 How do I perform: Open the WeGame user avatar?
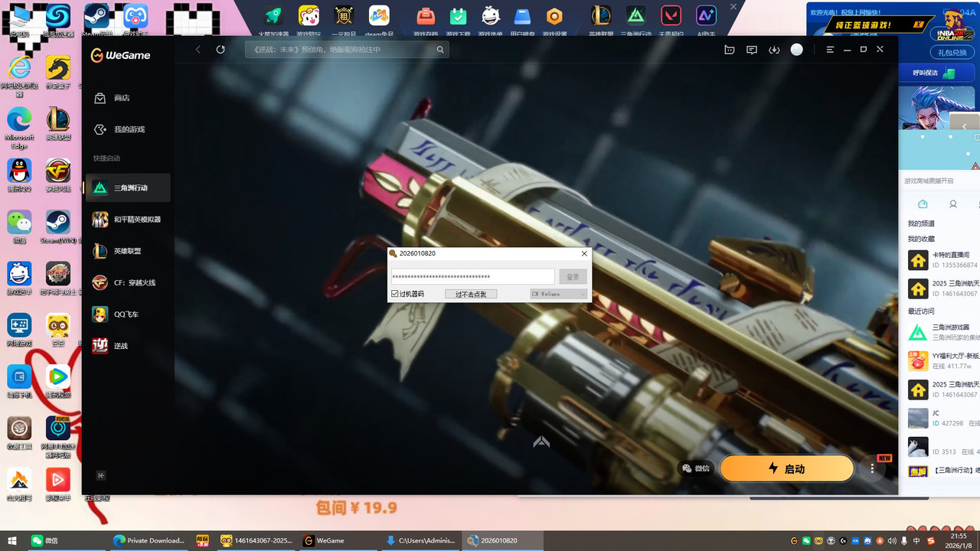pyautogui.click(x=797, y=49)
